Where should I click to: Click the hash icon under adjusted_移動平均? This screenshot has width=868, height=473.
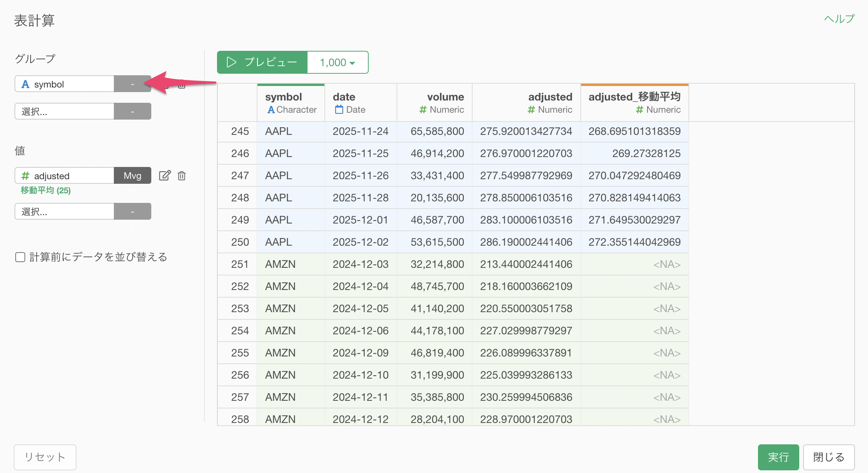coord(639,110)
